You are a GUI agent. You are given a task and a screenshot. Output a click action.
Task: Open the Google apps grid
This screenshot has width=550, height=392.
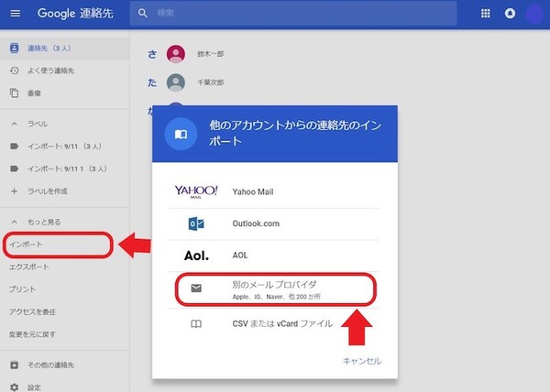point(486,14)
